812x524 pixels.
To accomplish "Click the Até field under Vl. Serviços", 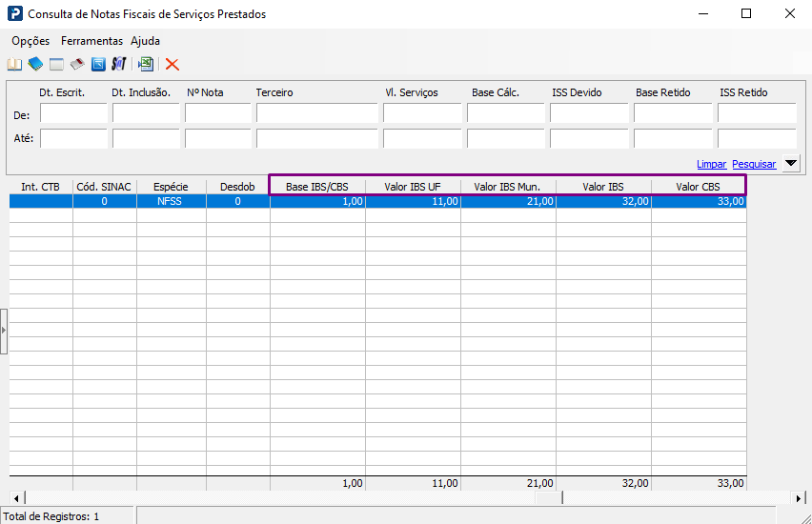I will point(422,139).
